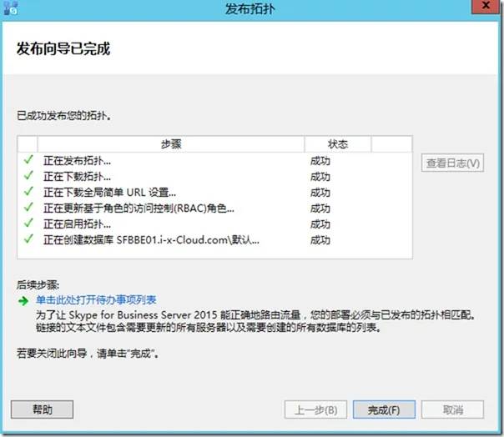The width and height of the screenshot is (504, 437).
Task: Click the 取消 button
Action: pyautogui.click(x=452, y=409)
